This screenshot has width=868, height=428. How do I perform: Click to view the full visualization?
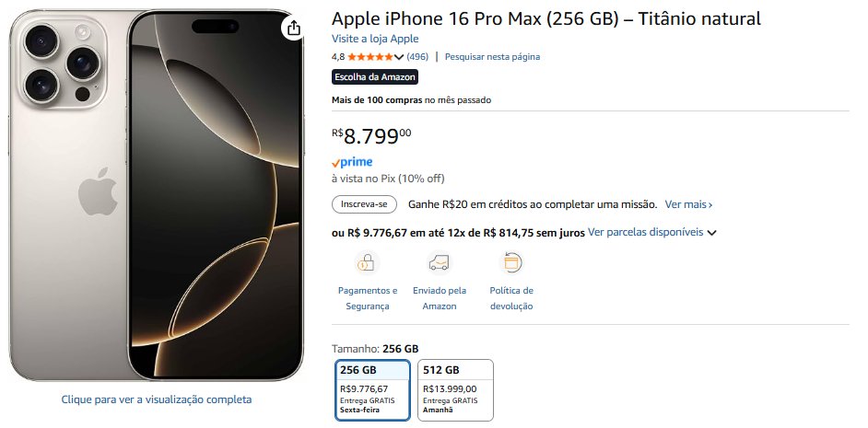pos(156,399)
